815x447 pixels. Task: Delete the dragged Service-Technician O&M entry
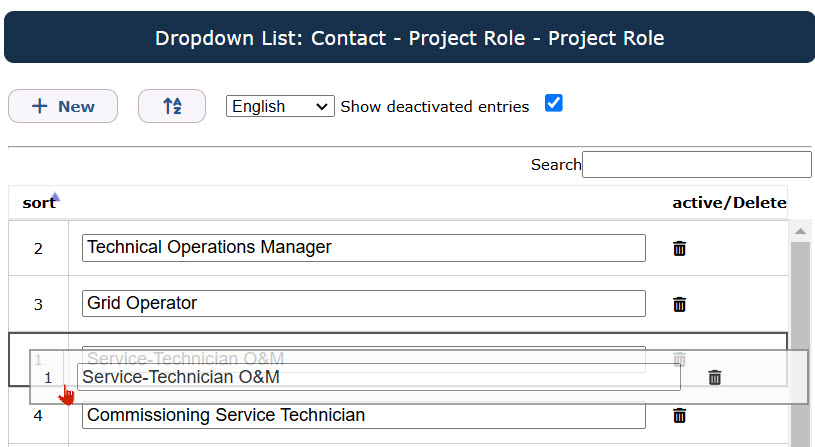715,377
